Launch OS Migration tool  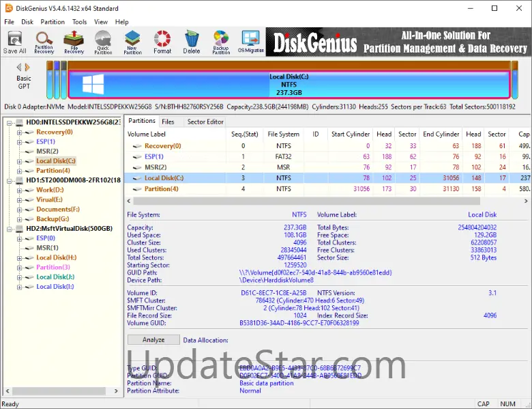click(251, 42)
